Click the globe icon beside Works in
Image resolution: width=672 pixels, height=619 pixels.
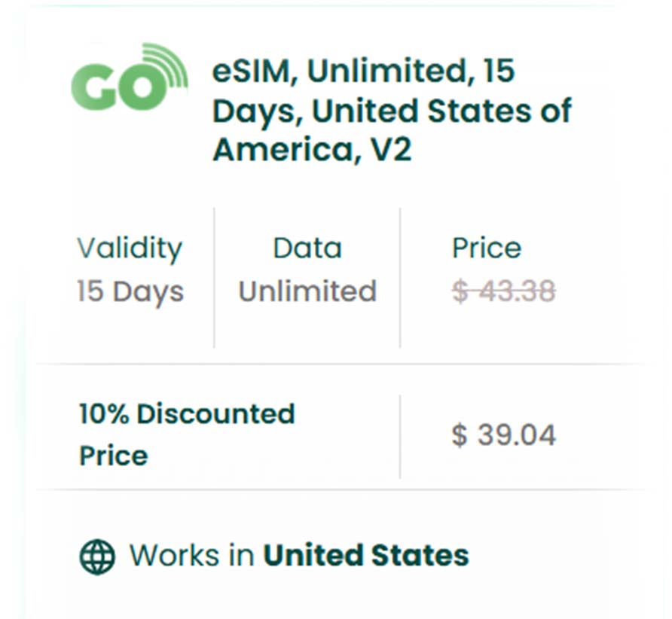97,556
